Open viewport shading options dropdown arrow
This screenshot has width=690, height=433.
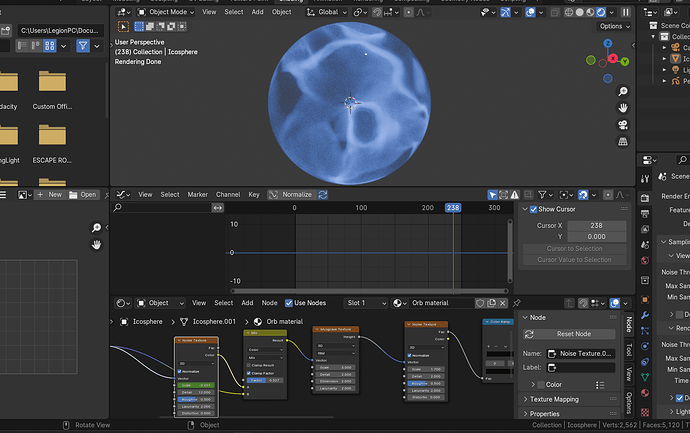(x=612, y=12)
